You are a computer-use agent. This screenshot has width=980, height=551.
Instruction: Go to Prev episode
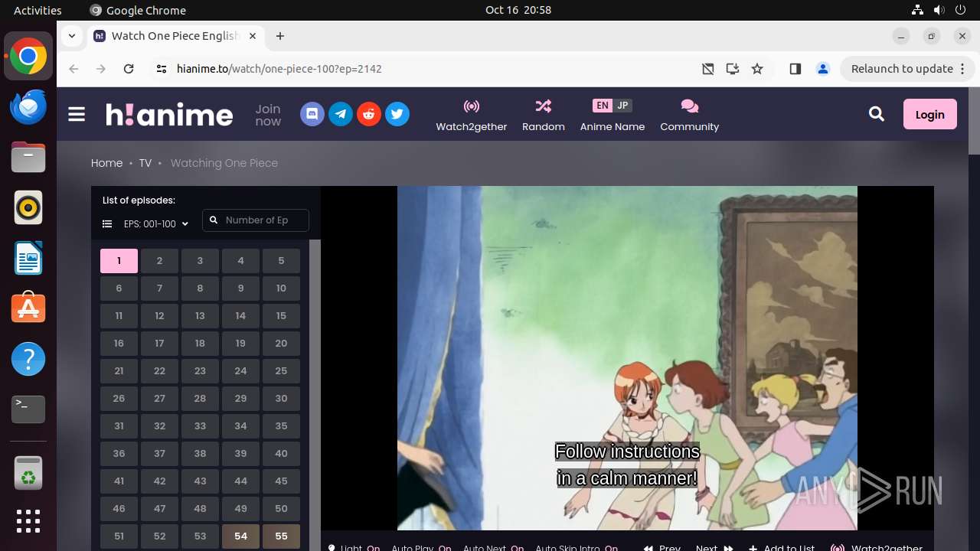tap(662, 547)
